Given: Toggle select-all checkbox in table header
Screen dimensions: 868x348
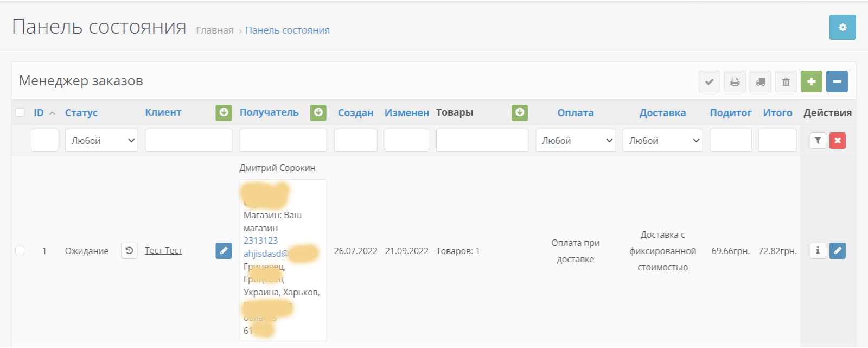Looking at the screenshot, I should click(20, 112).
